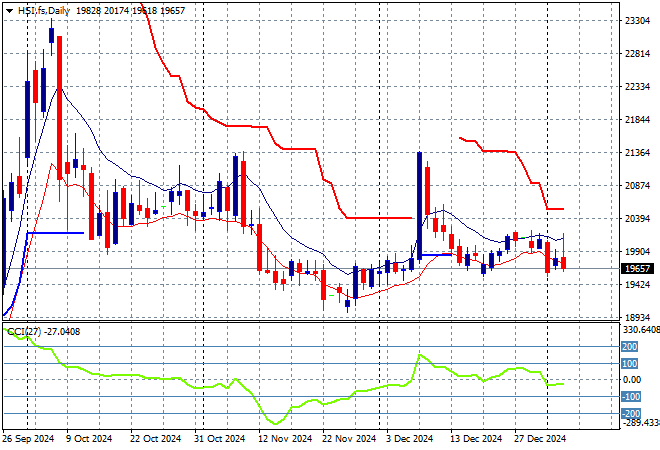
Task: Click the 26 Sep 2024 date label
Action: click(30, 438)
